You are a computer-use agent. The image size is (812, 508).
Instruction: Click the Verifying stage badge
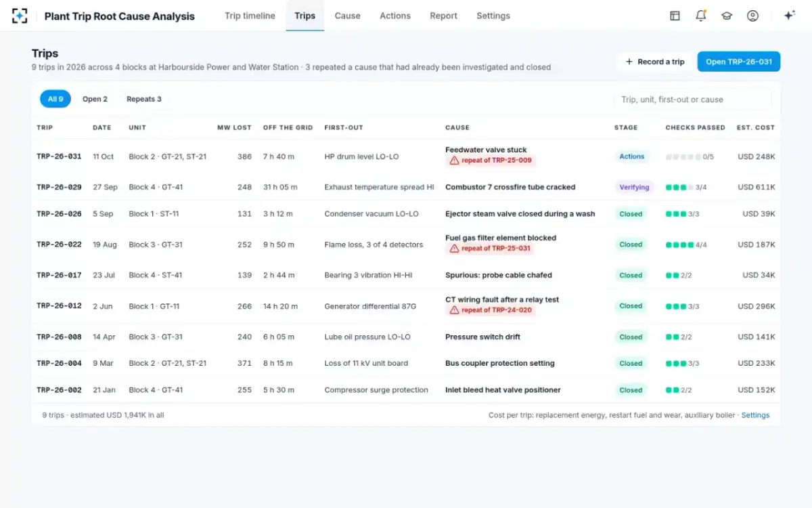tap(634, 187)
